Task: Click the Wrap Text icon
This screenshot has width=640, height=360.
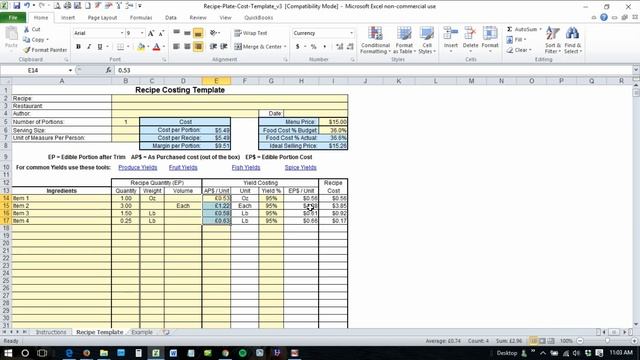Action: pyautogui.click(x=238, y=33)
